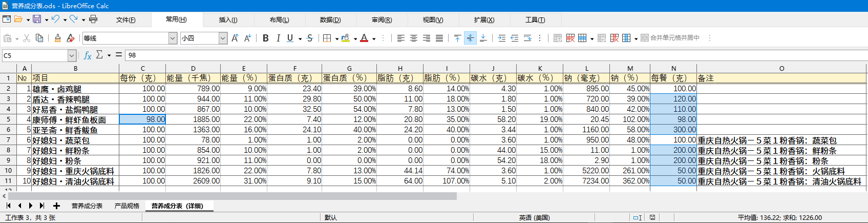Click the delete rows icon
Screen dimensions: 868x223
[x=570, y=38]
